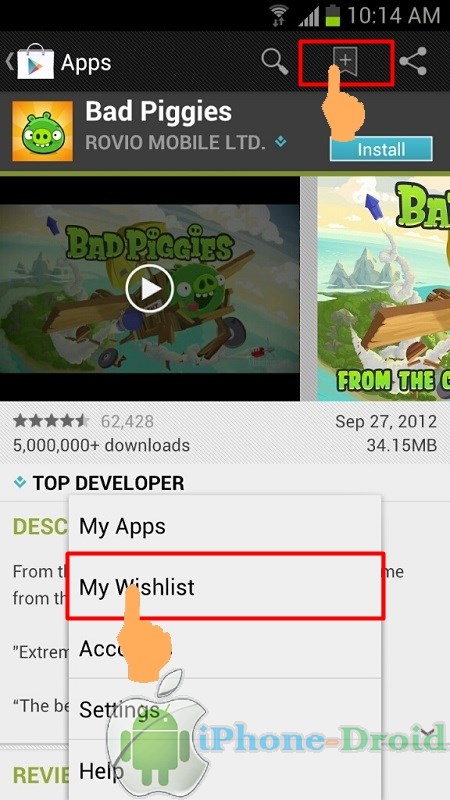
Task: Play the Bad Piggies trailer video
Action: [149, 289]
